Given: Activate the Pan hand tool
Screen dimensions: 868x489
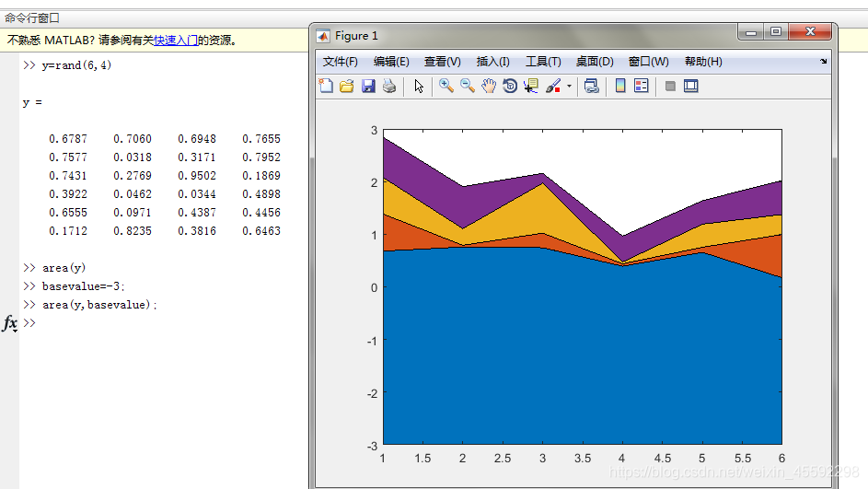Looking at the screenshot, I should 489,86.
